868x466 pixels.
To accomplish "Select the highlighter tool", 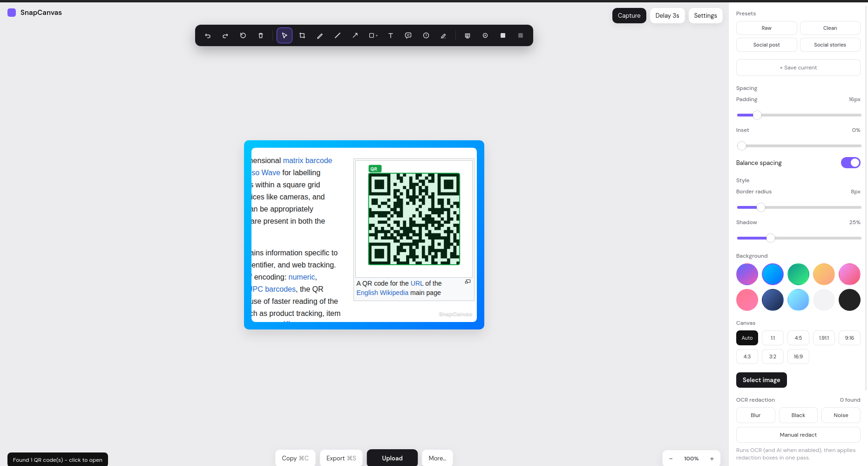I will tap(444, 35).
